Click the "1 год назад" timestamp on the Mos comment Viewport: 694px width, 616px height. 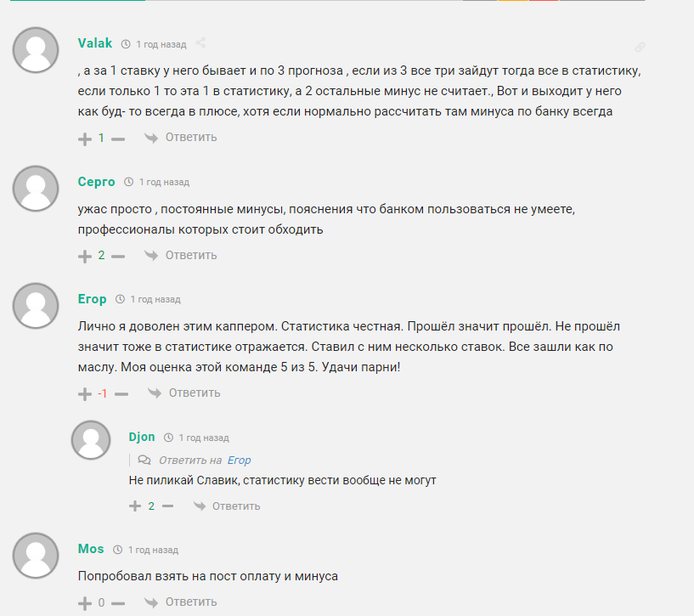click(x=145, y=550)
